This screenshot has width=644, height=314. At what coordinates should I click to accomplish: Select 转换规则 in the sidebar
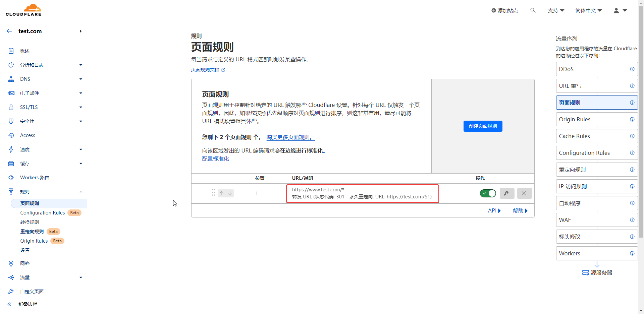click(x=30, y=222)
